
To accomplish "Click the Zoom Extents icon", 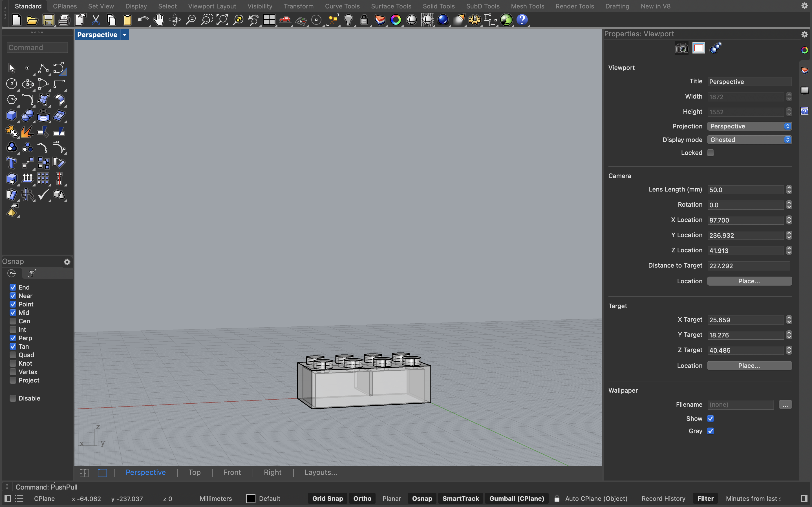I will tap(222, 20).
